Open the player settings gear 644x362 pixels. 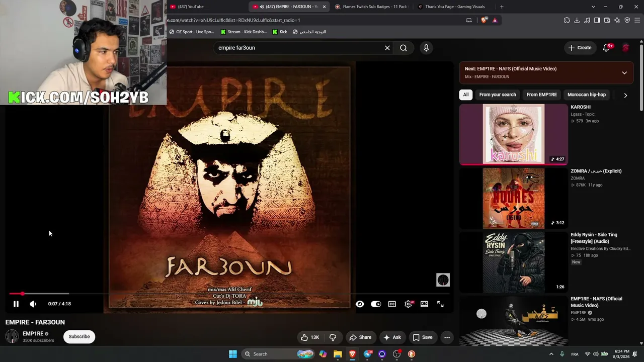(x=408, y=304)
